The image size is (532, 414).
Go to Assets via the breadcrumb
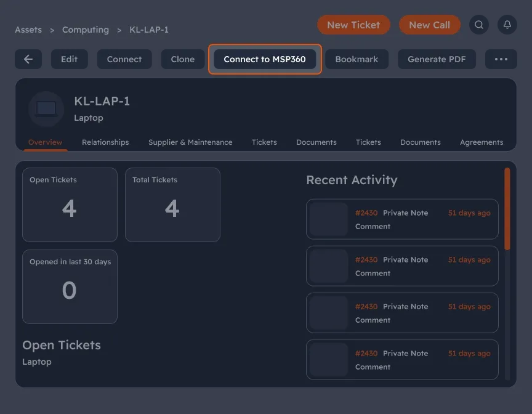tap(28, 30)
